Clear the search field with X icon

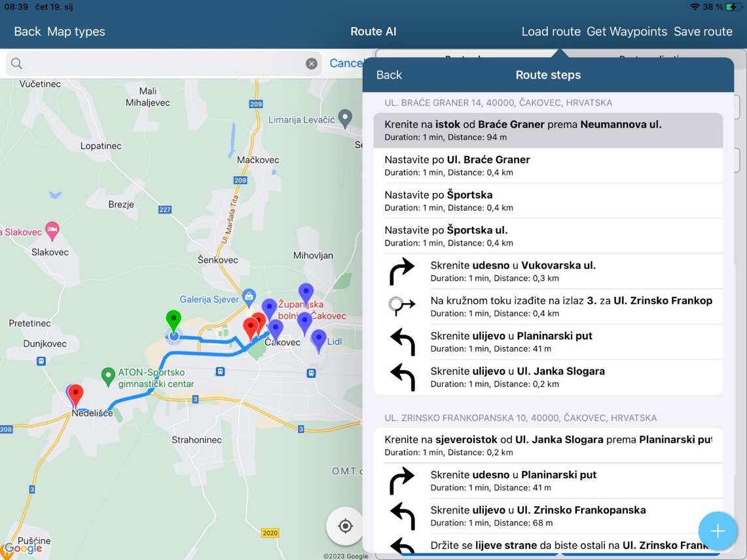[312, 64]
